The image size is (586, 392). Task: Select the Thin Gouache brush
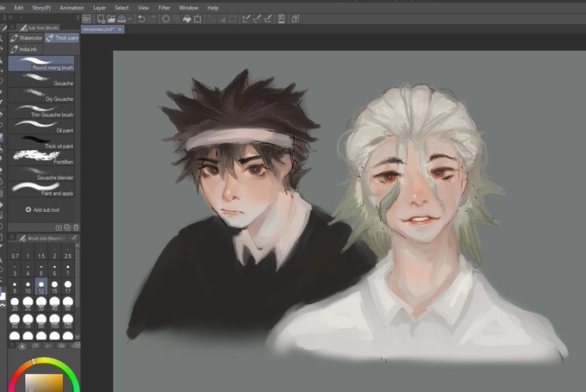(x=41, y=110)
